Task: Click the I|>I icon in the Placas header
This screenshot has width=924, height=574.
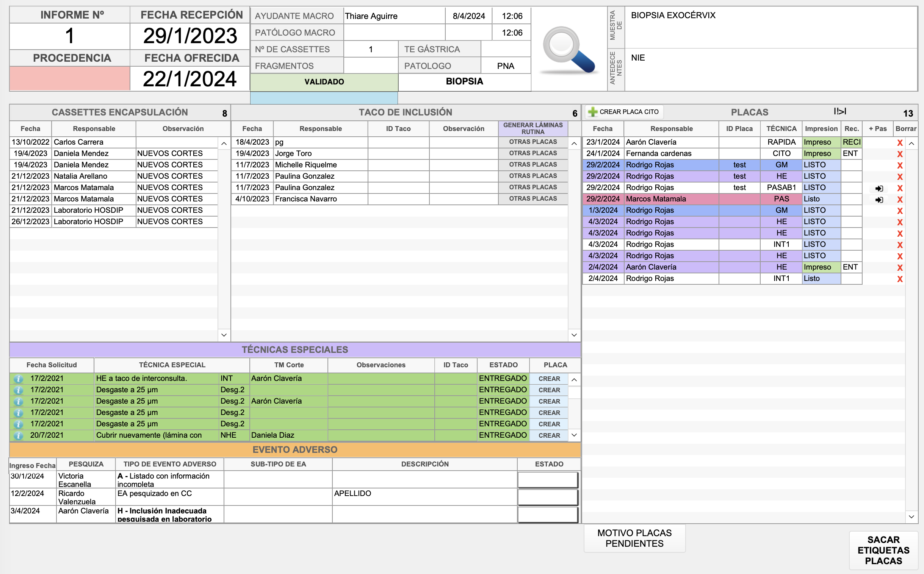Action: pyautogui.click(x=839, y=111)
